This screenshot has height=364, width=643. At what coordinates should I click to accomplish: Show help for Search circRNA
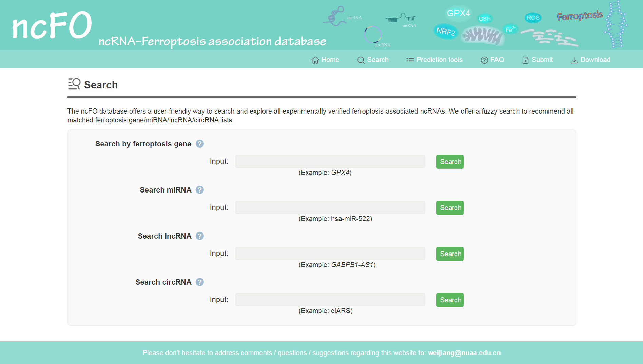[x=200, y=282]
